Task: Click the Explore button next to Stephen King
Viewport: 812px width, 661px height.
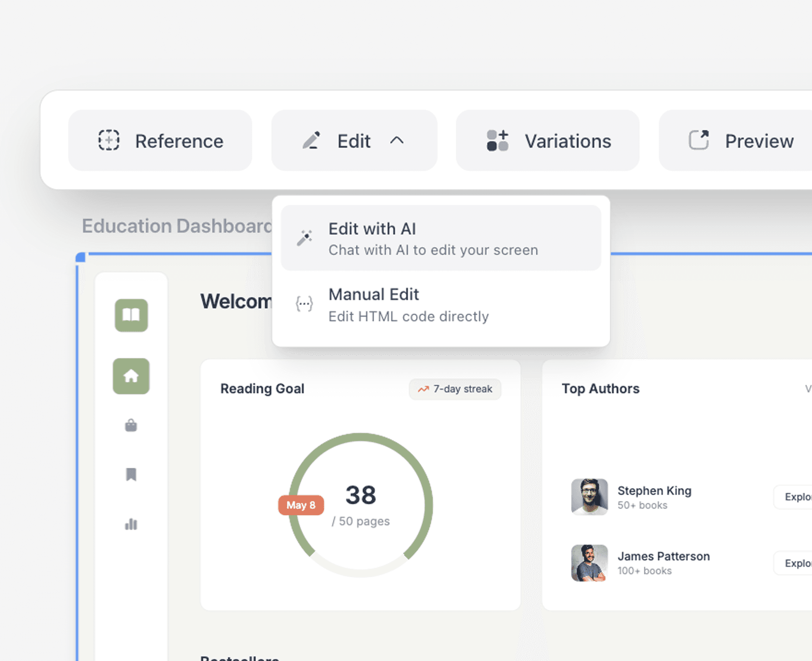Action: point(799,497)
